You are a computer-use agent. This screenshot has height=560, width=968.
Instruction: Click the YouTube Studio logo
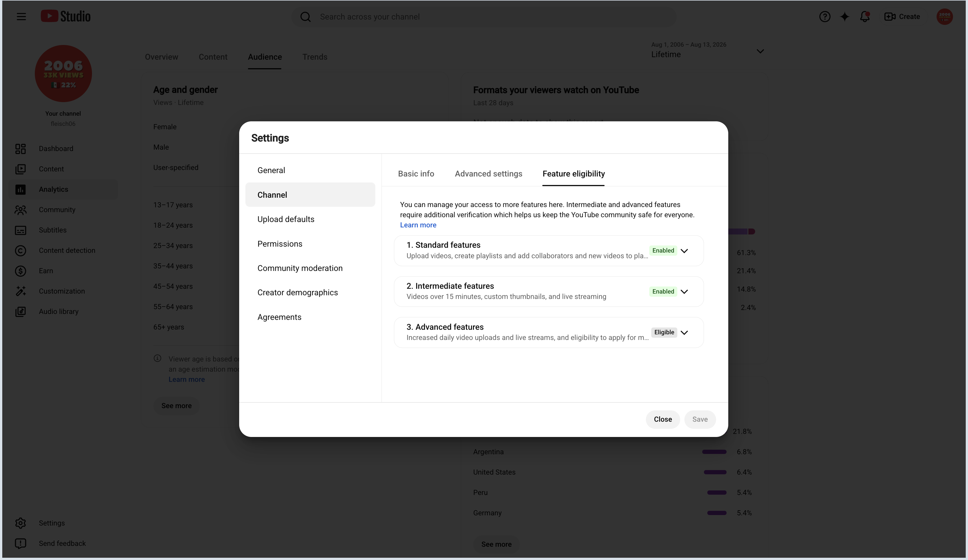[x=66, y=16]
